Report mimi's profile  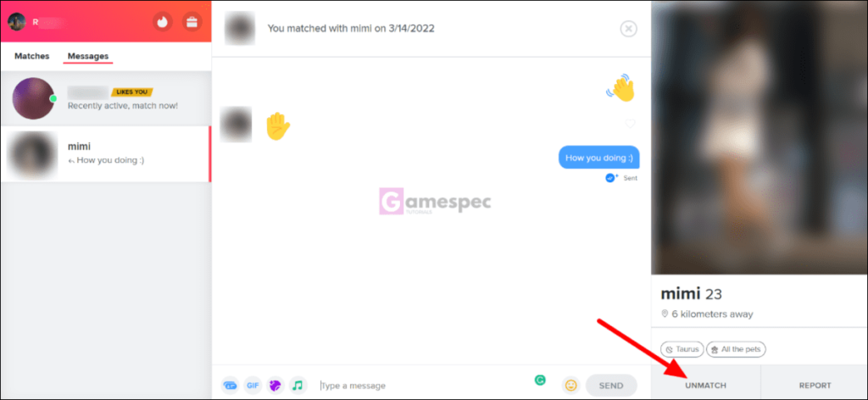815,383
